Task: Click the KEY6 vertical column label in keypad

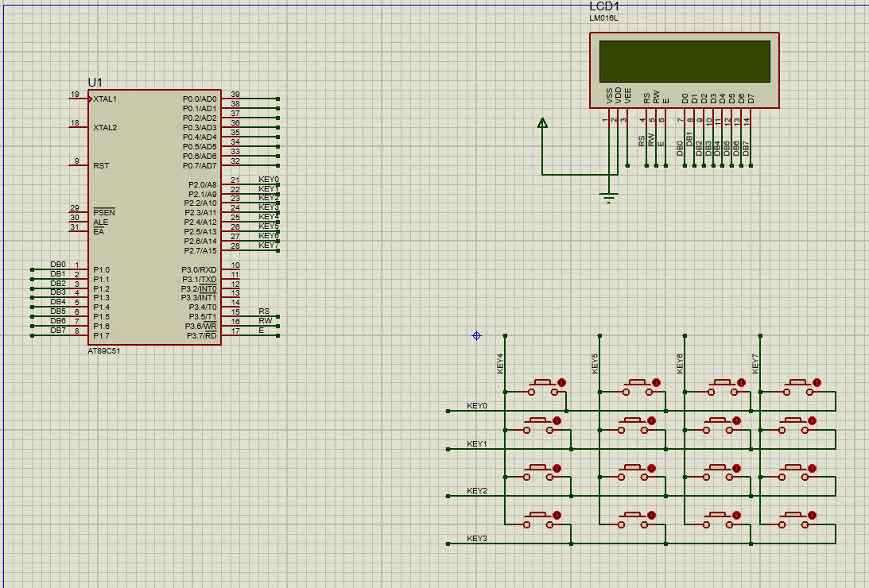Action: (680, 363)
